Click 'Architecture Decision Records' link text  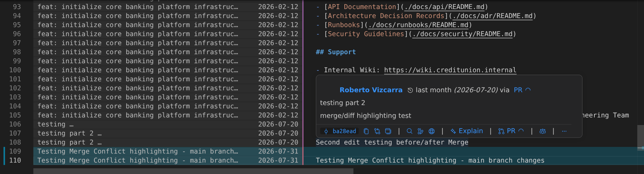point(386,16)
